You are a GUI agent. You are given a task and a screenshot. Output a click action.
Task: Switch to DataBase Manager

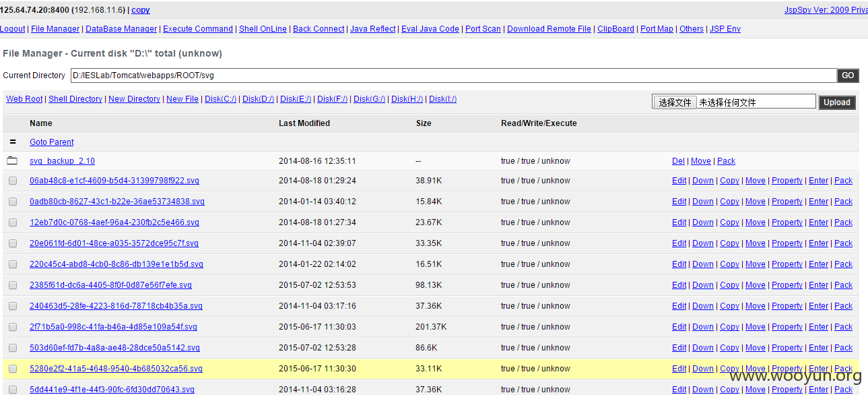coord(121,29)
